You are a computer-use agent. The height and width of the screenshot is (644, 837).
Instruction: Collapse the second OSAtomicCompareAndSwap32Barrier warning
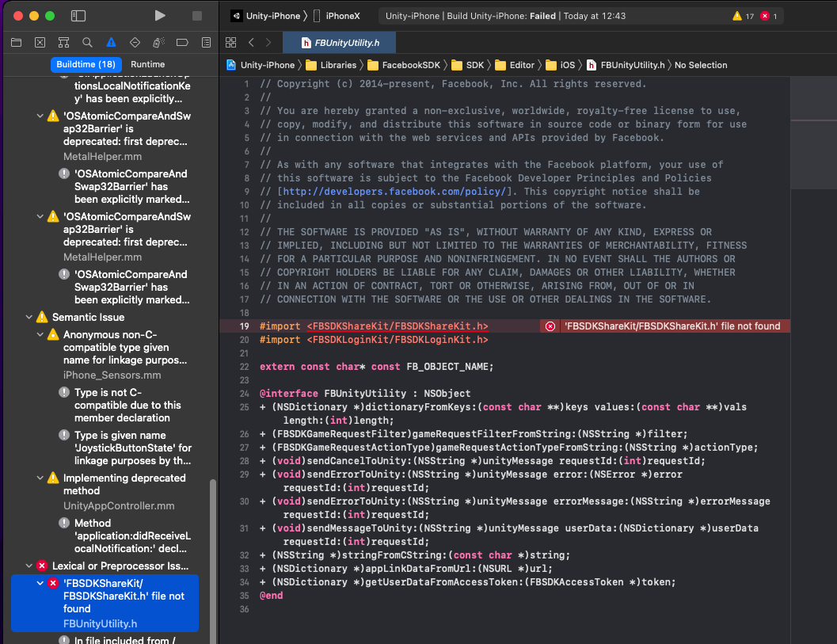tap(40, 216)
